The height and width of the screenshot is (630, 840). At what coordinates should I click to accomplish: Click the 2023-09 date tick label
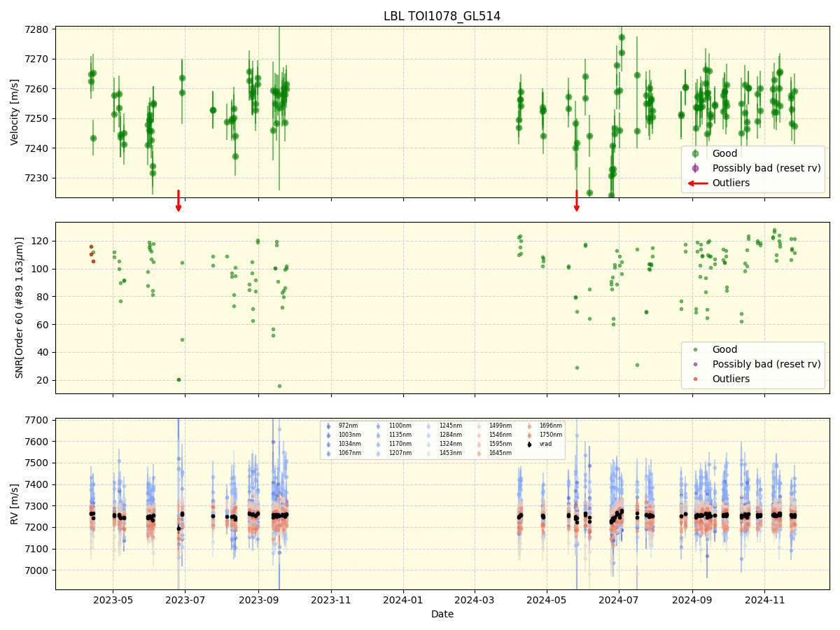pyautogui.click(x=258, y=600)
